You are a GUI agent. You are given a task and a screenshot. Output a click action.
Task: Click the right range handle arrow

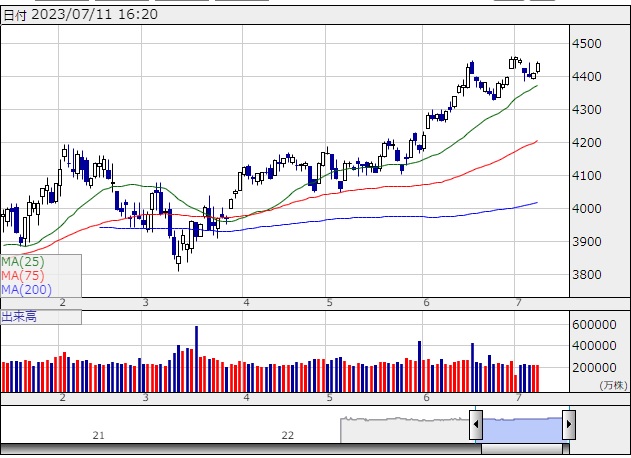tap(569, 424)
